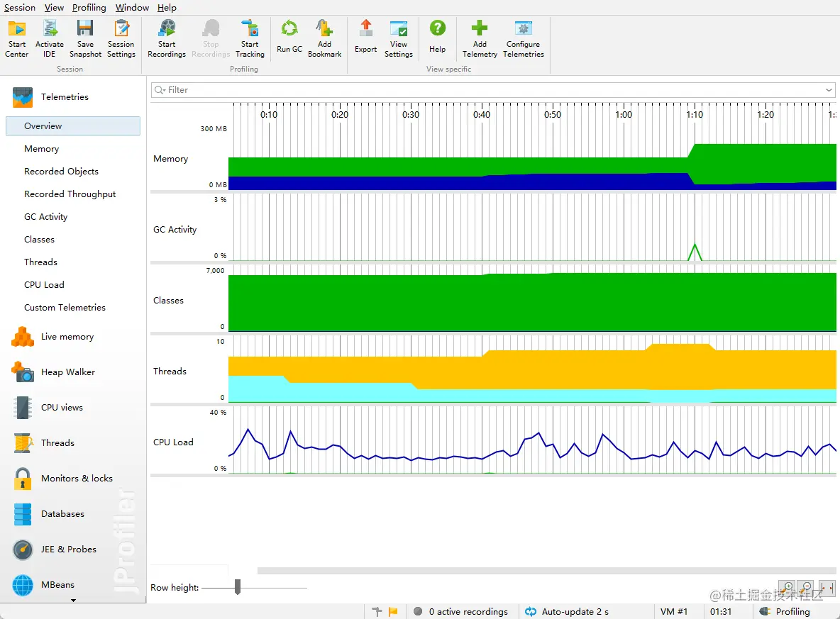Select CPU Load in the sidebar

44,285
